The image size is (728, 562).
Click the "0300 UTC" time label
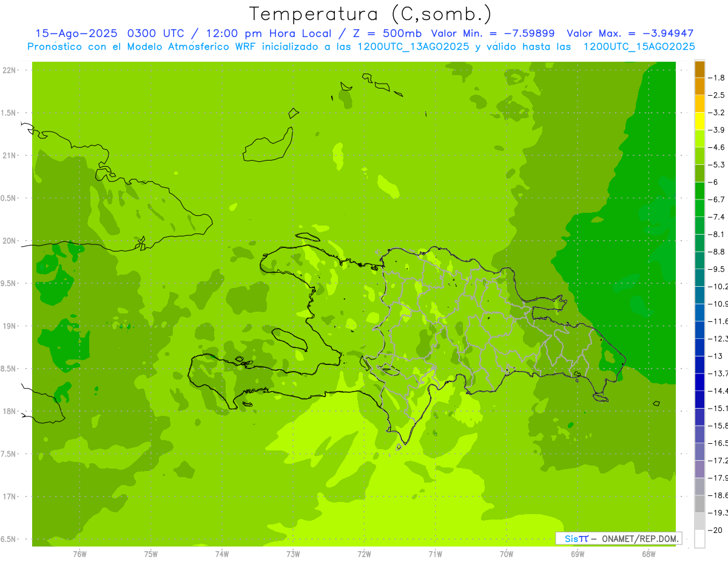pos(156,33)
